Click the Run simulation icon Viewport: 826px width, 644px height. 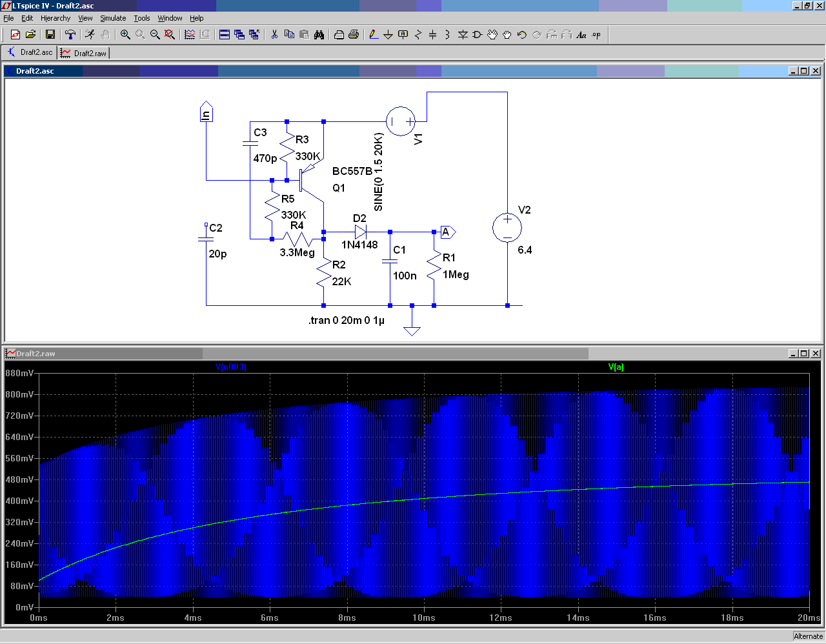90,35
